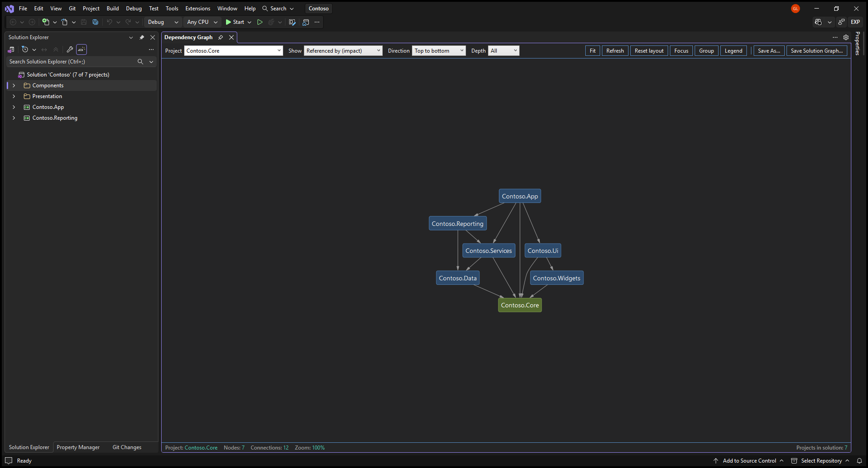Viewport: 868px width, 468px height.
Task: Click the toolbar icon right of Hot Reload
Action: pos(292,22)
